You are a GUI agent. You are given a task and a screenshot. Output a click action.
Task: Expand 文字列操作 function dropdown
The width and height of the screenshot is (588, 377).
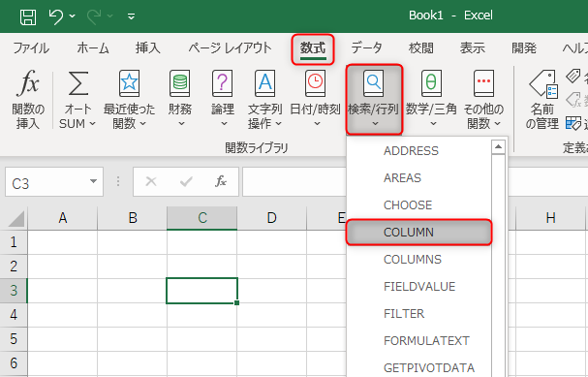(x=264, y=116)
